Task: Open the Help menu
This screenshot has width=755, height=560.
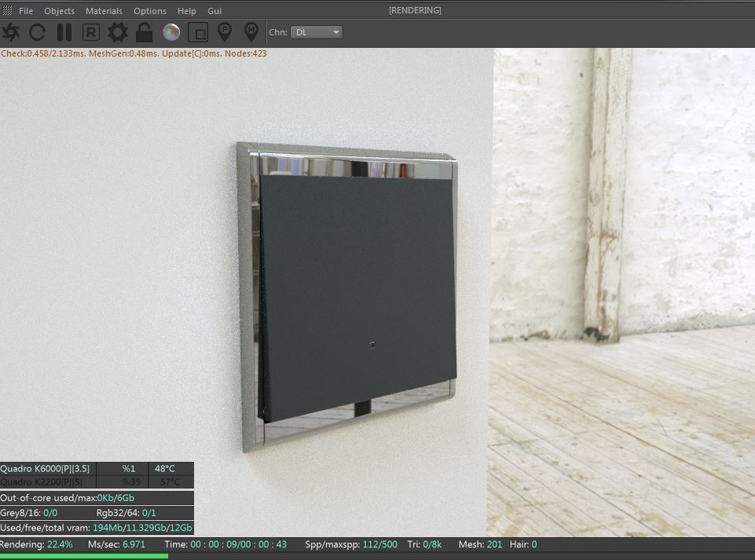Action: (x=186, y=10)
